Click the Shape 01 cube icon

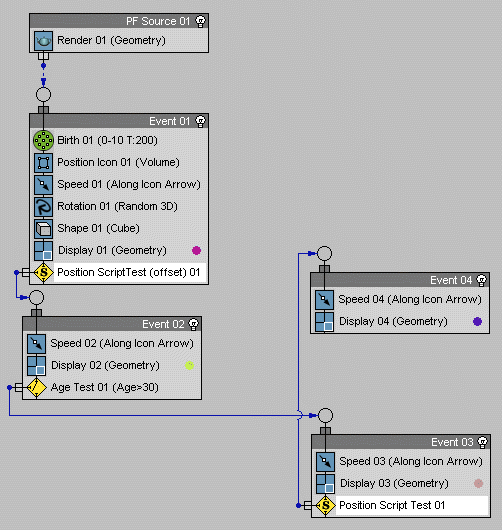pyautogui.click(x=44, y=228)
